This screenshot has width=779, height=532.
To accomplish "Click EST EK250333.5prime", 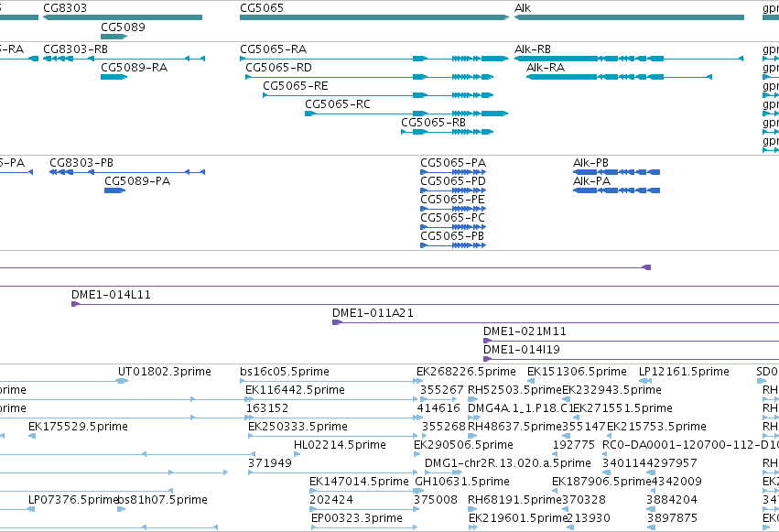I will (x=298, y=427).
